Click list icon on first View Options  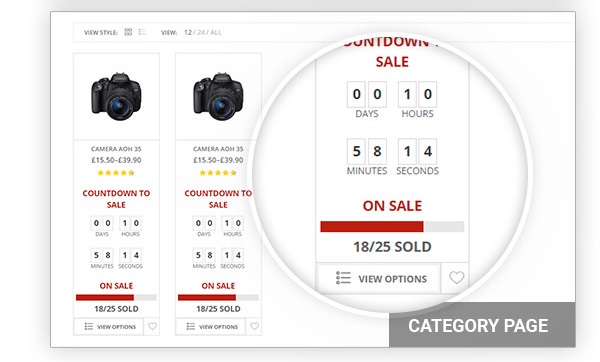(x=89, y=326)
